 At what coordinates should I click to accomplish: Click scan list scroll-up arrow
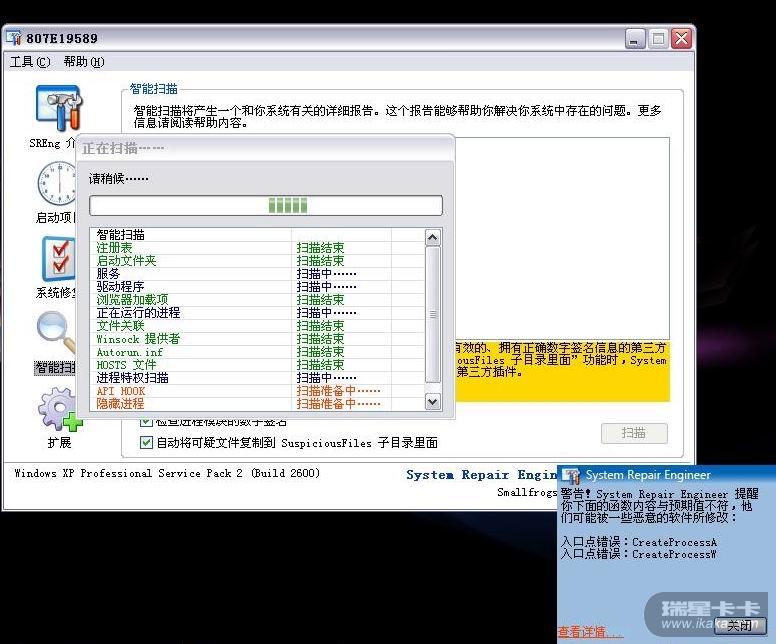pos(433,238)
